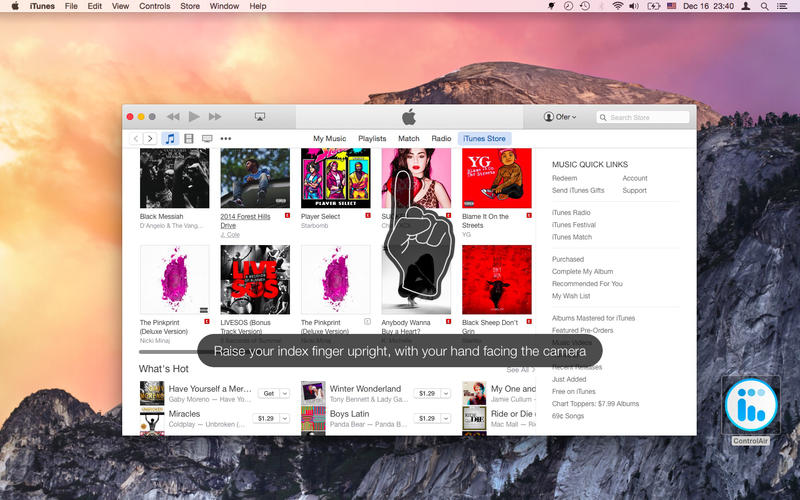Open the AirPlay output icon

tap(260, 116)
